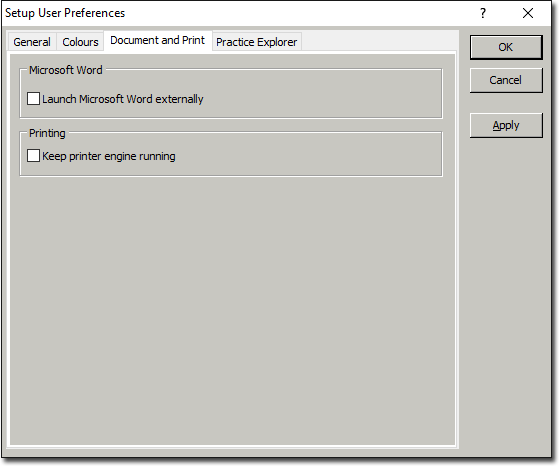Go to the Practice Explorer tab
559x466 pixels.
pos(256,42)
